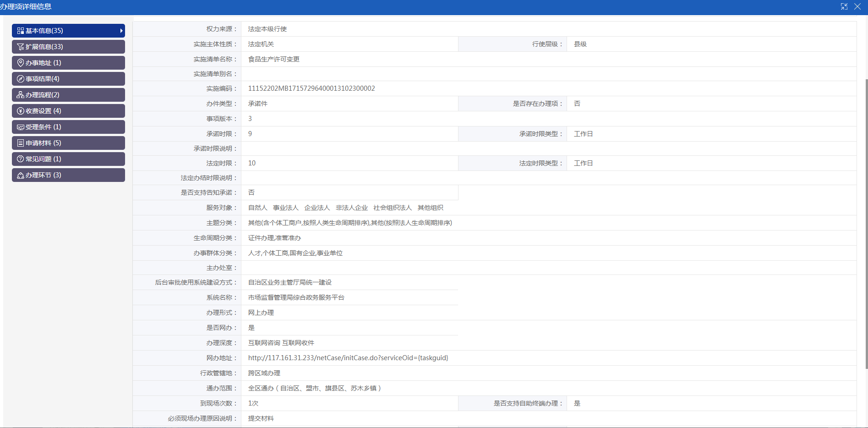The height and width of the screenshot is (428, 868).
Task: Click the edit icon beside 事项结果
Action: [x=20, y=79]
